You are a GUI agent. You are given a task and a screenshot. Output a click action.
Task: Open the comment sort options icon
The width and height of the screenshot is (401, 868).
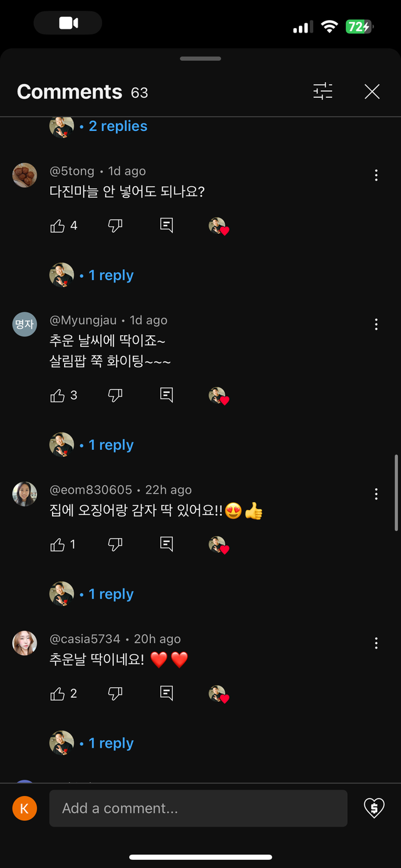pos(323,92)
